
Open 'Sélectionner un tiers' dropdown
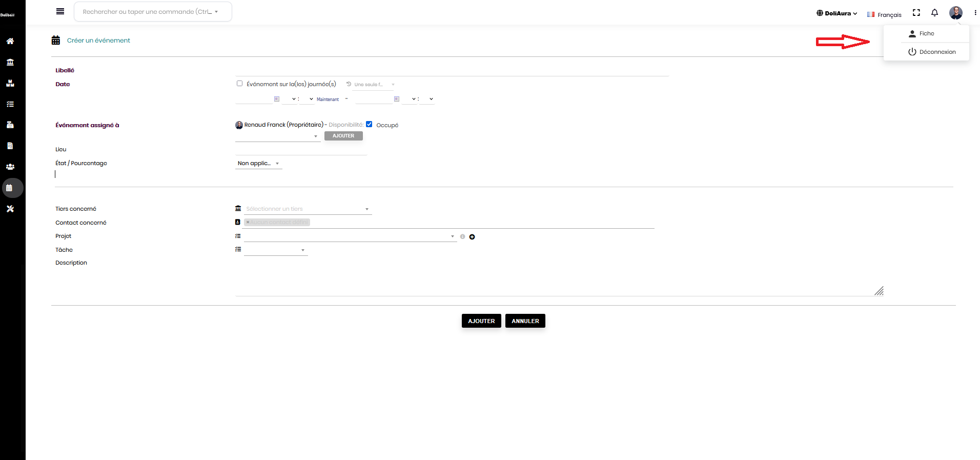coord(308,209)
